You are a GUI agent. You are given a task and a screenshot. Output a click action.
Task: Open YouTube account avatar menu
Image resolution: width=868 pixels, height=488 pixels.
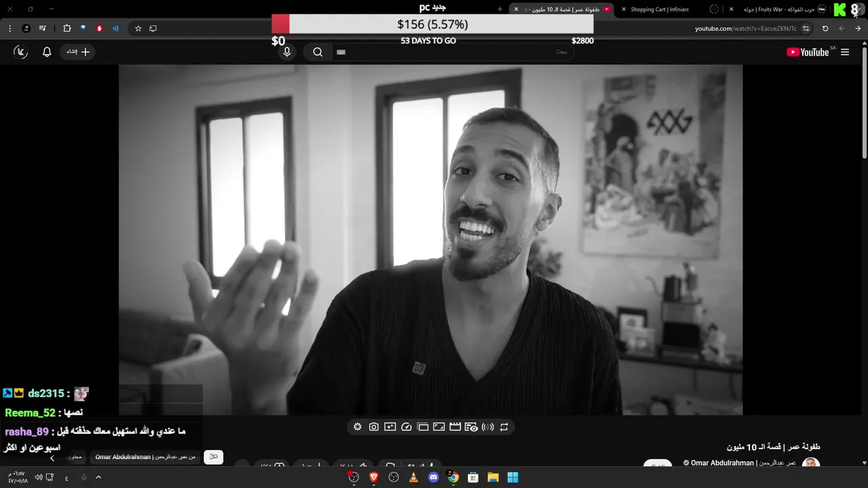click(x=21, y=52)
